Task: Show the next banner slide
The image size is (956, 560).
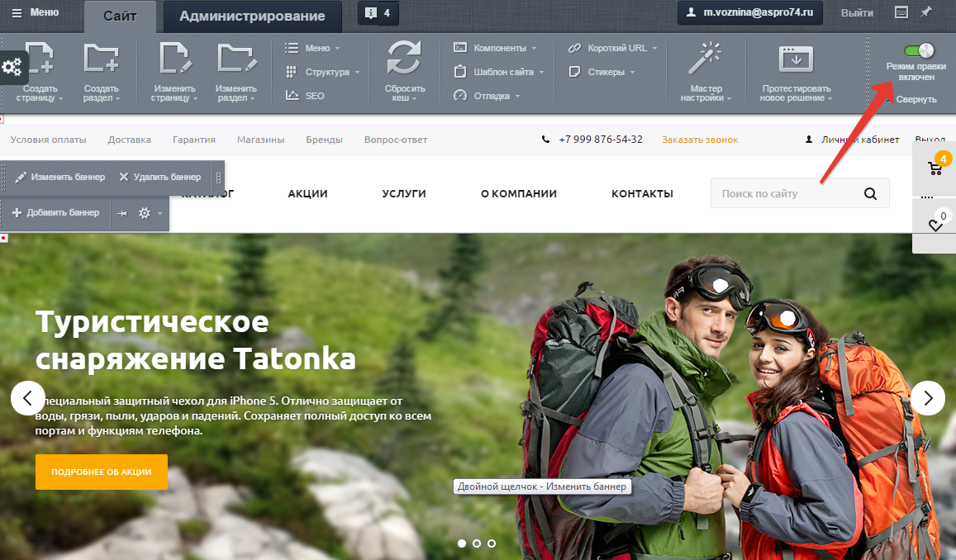Action: click(x=928, y=398)
